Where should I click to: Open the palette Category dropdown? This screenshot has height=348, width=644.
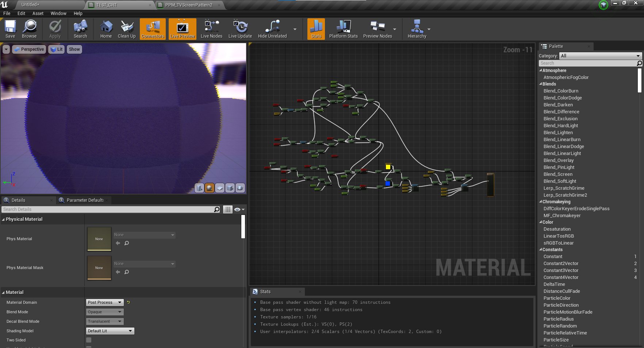(600, 56)
